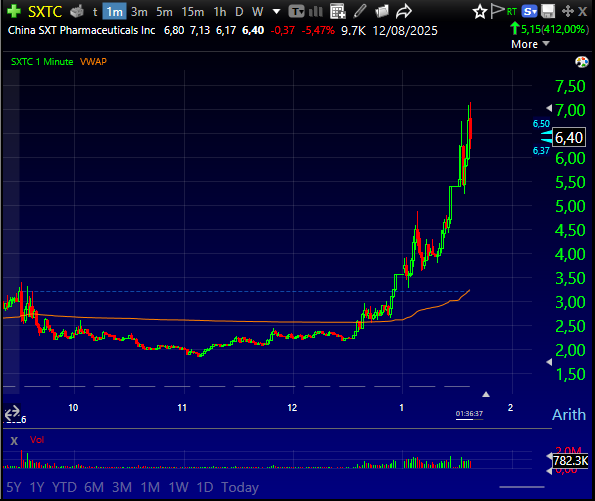595x501 pixels.
Task: Select the 1D range
Action: click(205, 487)
